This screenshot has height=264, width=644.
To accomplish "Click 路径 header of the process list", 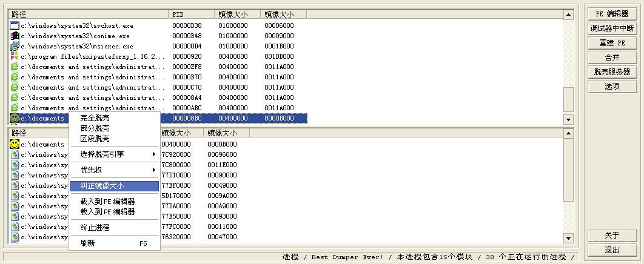I will [89, 15].
